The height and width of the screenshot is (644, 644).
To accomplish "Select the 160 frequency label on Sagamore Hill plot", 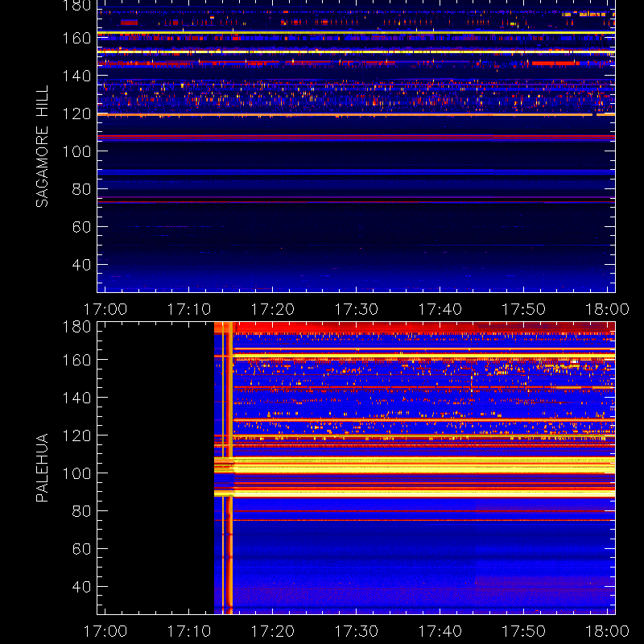I will pyautogui.click(x=76, y=38).
